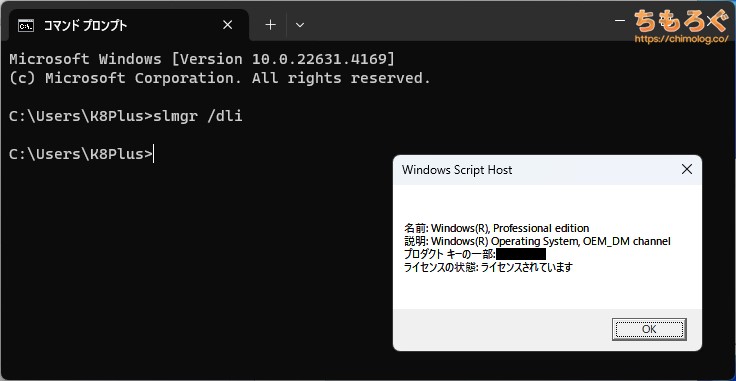Expand the new tab profile dropdown chevron
The height and width of the screenshot is (381, 736).
pos(300,25)
